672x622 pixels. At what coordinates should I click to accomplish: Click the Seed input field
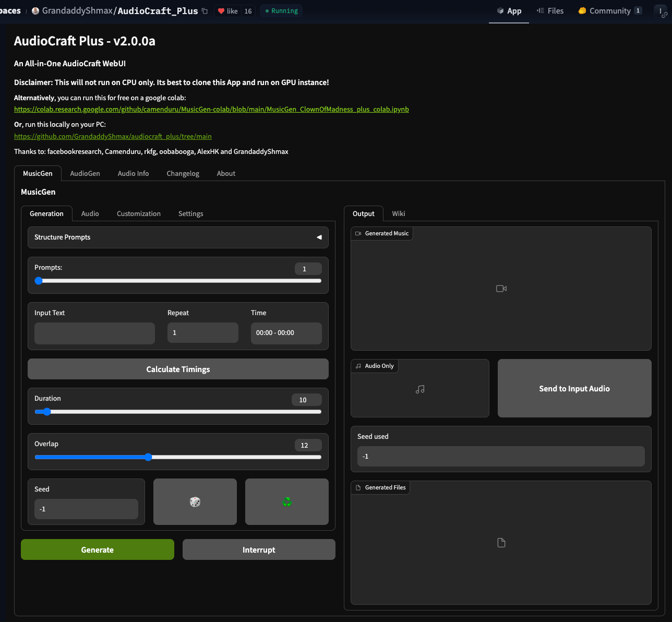click(x=86, y=509)
